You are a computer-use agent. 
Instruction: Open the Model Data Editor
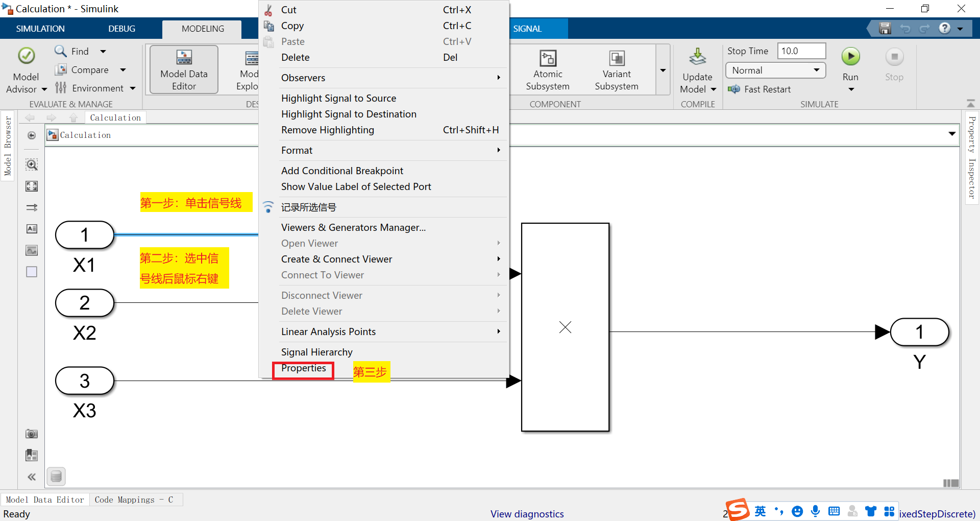[184, 69]
